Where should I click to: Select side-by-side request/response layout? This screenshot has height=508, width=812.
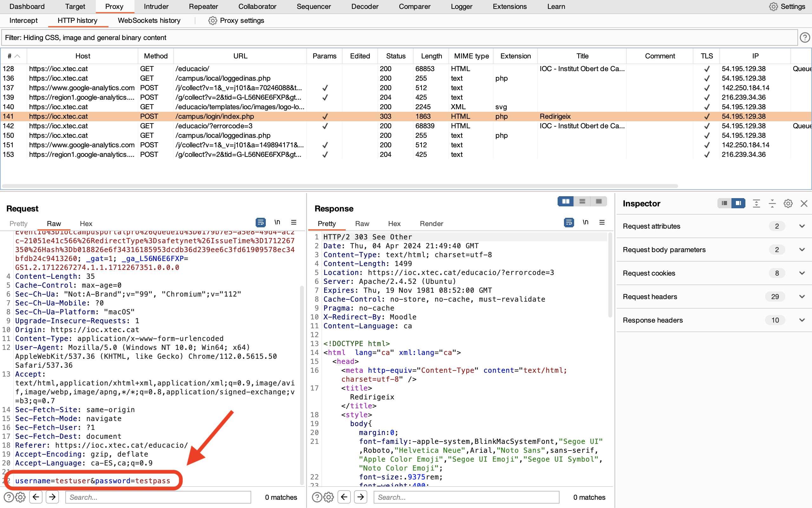pyautogui.click(x=566, y=201)
